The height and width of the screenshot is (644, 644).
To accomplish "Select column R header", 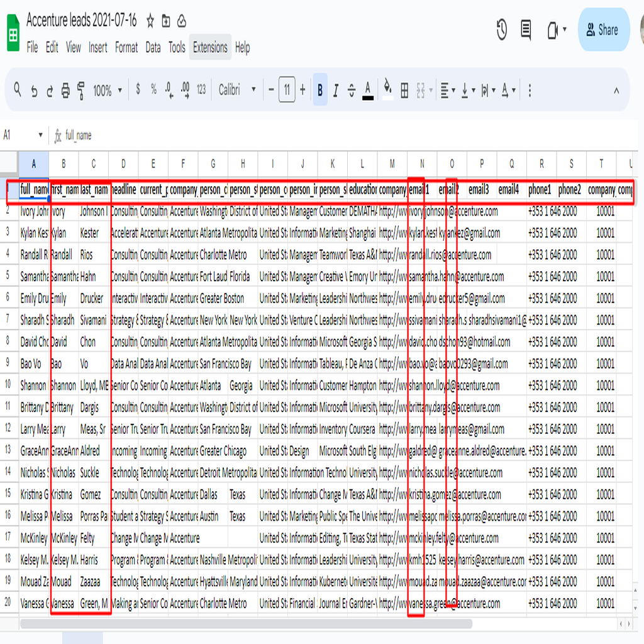I will tap(541, 164).
